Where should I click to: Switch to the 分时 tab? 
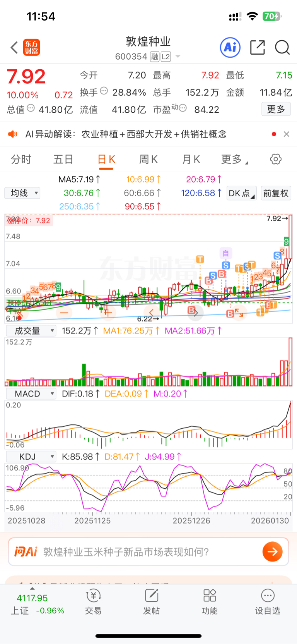pyautogui.click(x=21, y=159)
